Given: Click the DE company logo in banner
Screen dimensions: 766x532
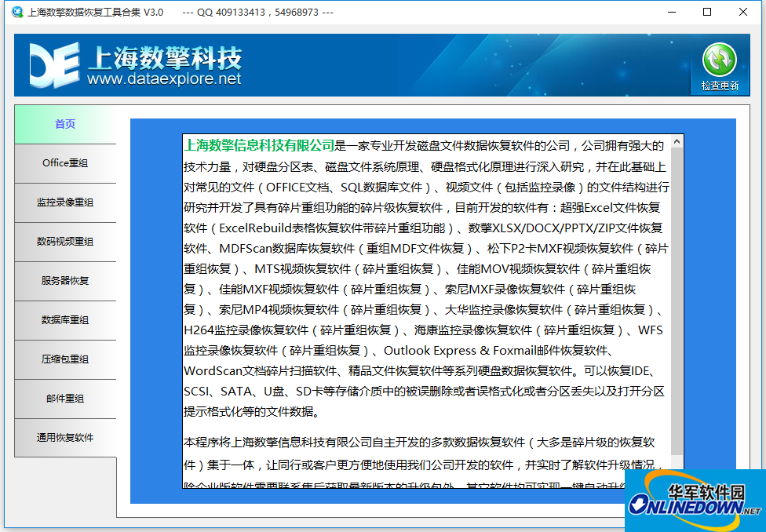Looking at the screenshot, I should (x=55, y=65).
